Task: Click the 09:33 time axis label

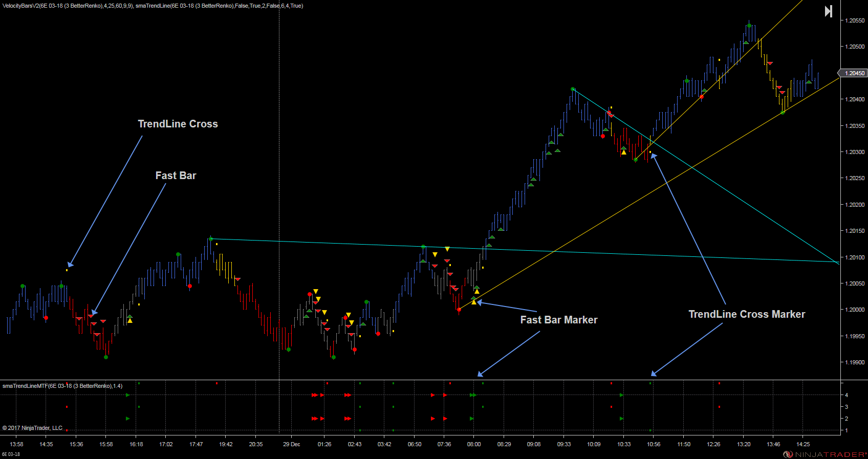Action: (x=564, y=444)
